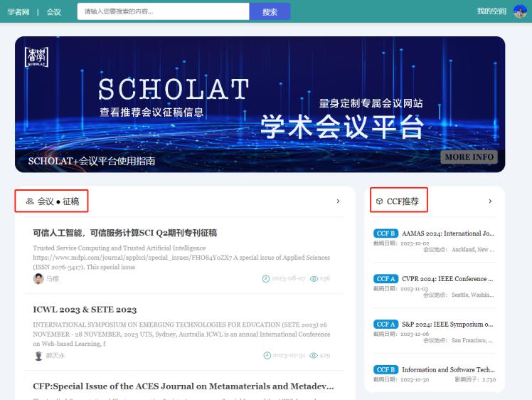Open CFP: Special Issue of the ACES Journal
The width and height of the screenshot is (532, 400).
183,386
